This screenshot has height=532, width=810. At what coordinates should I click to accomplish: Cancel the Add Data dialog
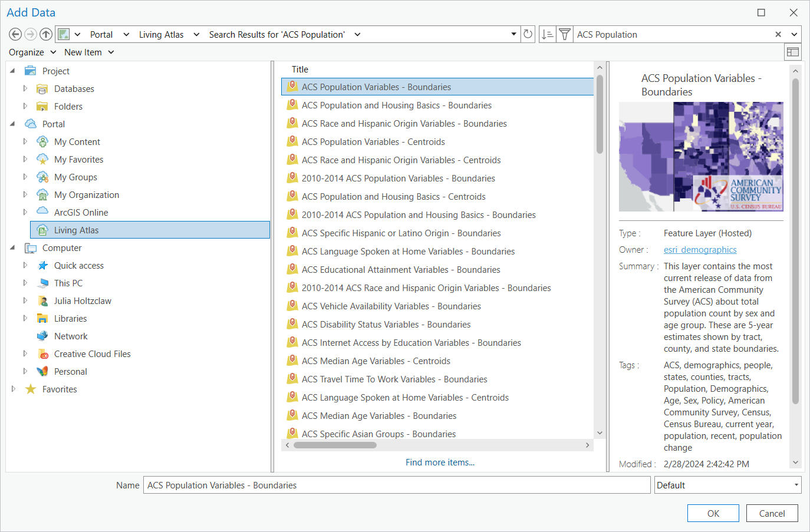772,513
